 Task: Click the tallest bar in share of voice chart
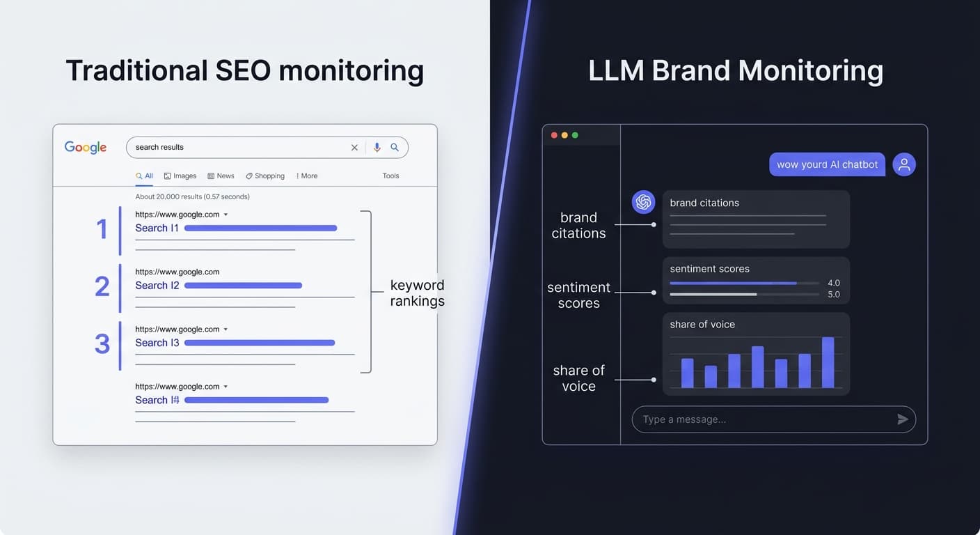pos(828,362)
